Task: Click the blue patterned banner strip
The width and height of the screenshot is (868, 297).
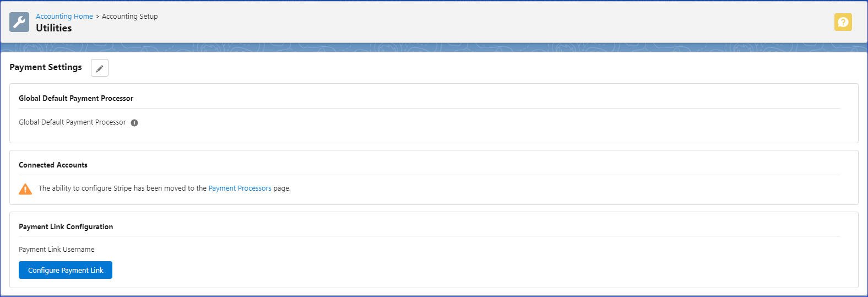Action: 434,47
